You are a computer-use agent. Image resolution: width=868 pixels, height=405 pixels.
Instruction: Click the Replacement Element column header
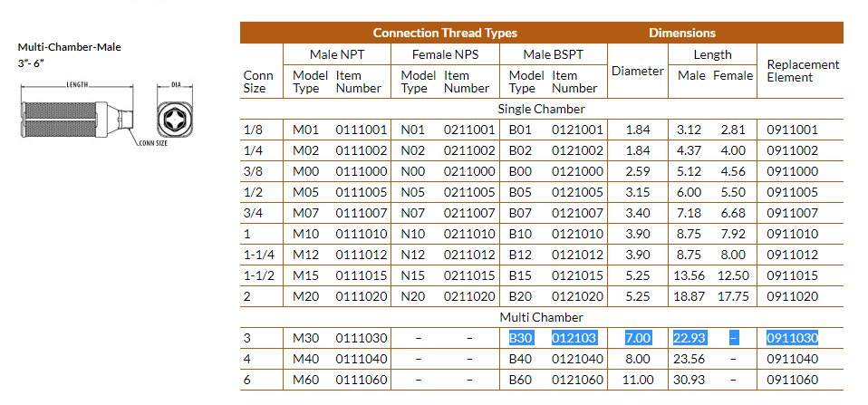[x=803, y=71]
